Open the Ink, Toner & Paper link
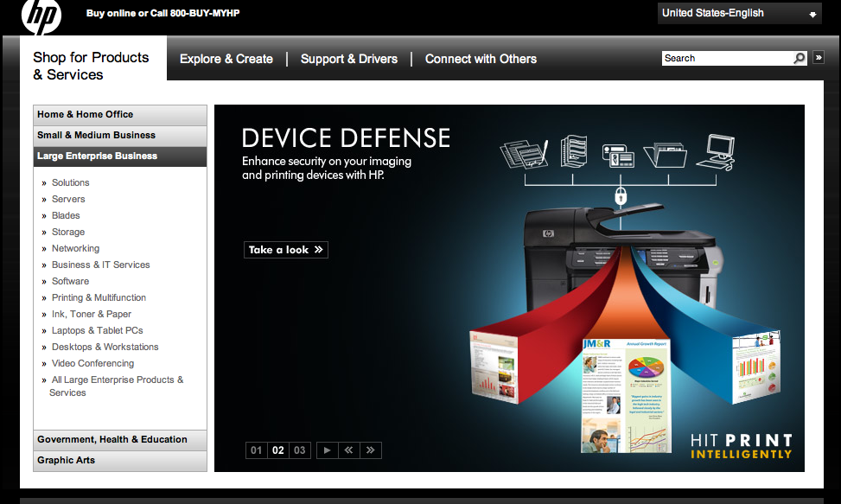The height and width of the screenshot is (504, 841). (91, 314)
